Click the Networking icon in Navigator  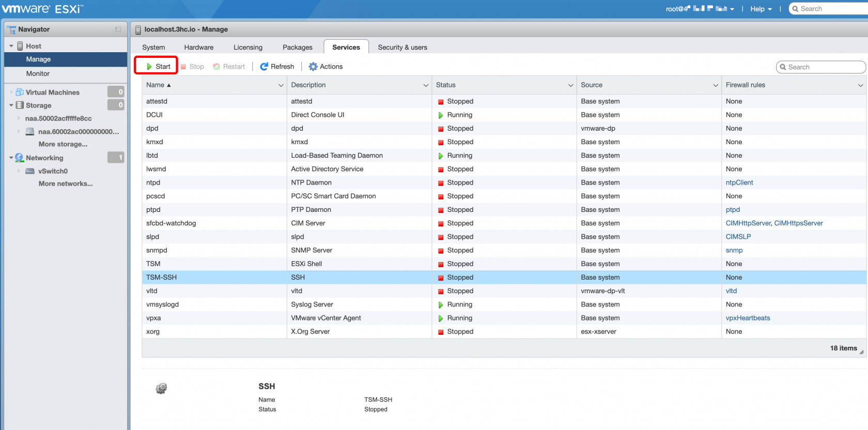(x=20, y=158)
